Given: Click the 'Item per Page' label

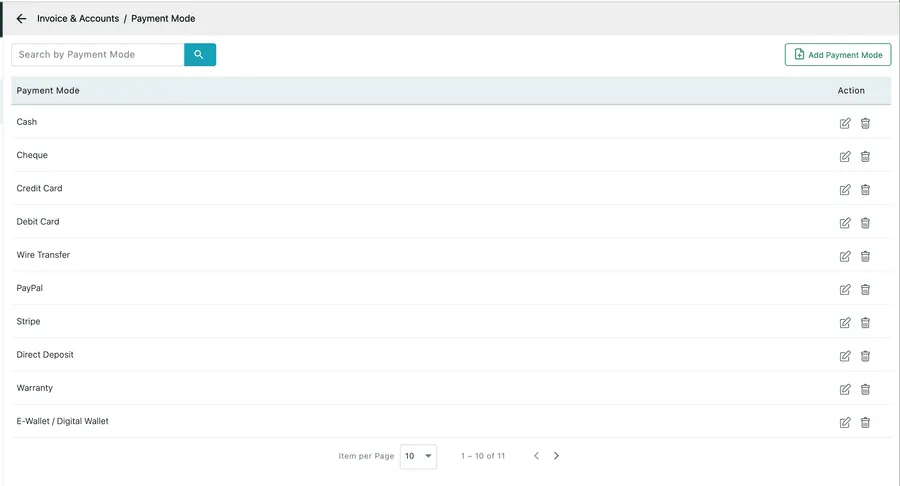Looking at the screenshot, I should click(x=366, y=456).
